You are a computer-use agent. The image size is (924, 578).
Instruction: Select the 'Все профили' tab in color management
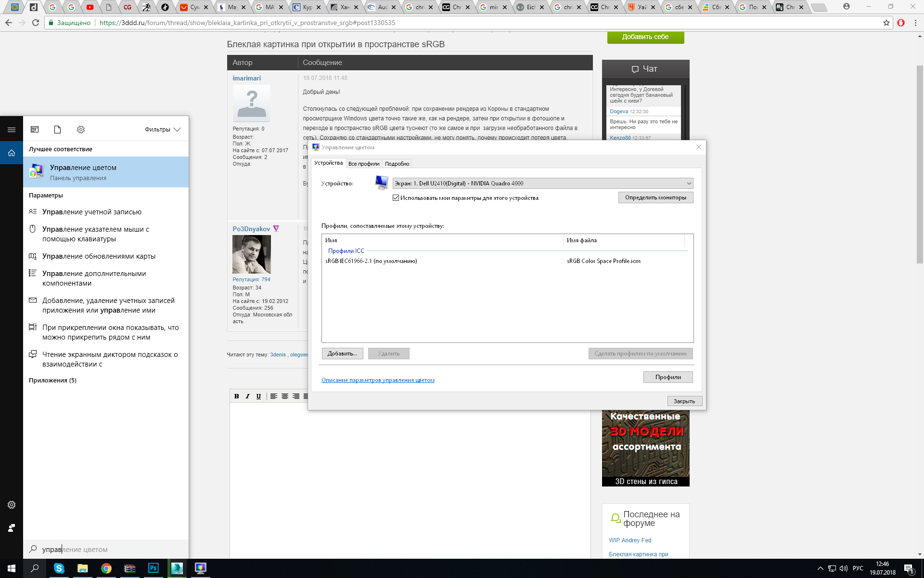[363, 163]
